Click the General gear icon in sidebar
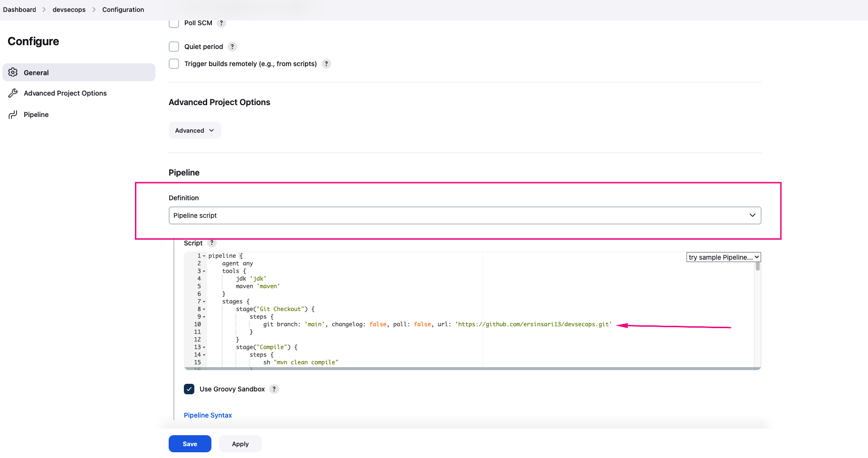Viewport: 868px width, 458px height. tap(13, 72)
